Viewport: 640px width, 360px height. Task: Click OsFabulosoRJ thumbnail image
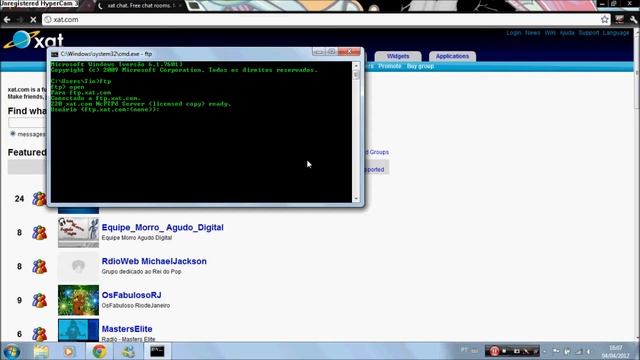[x=78, y=300]
